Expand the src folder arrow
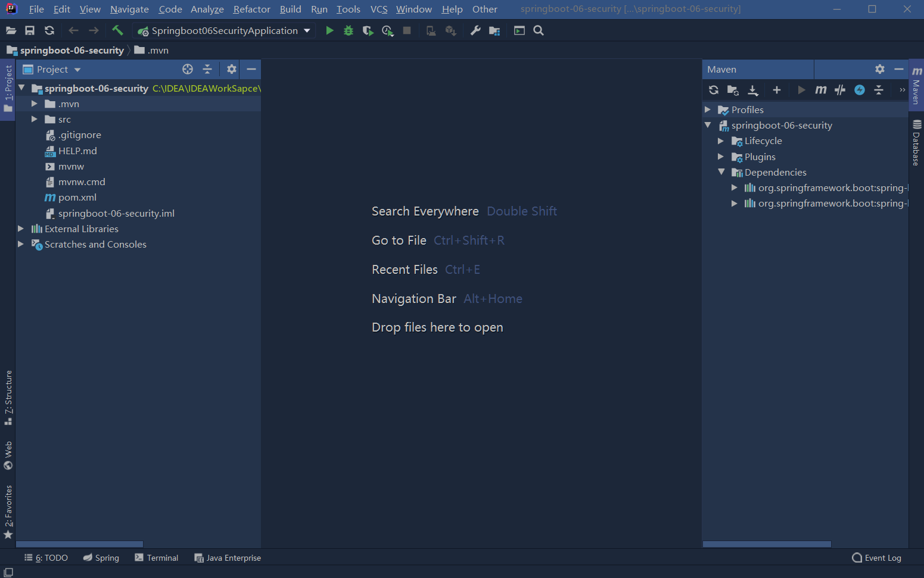The height and width of the screenshot is (578, 924). pos(35,119)
